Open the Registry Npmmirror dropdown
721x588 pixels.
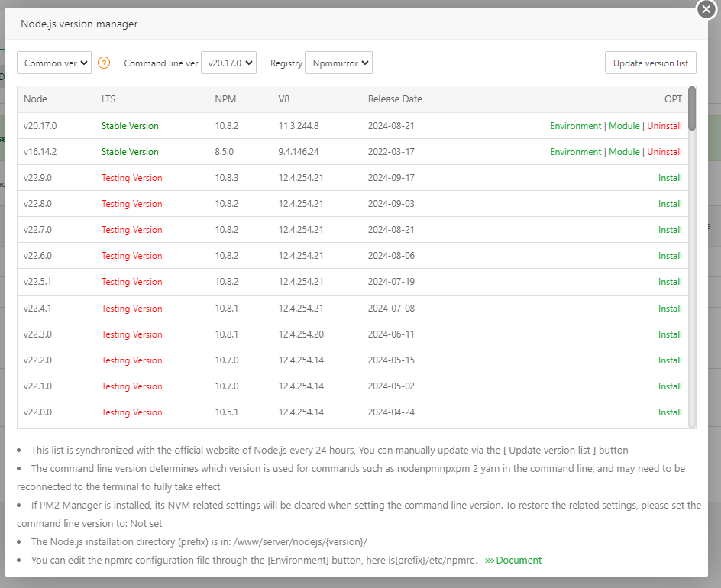tap(338, 63)
